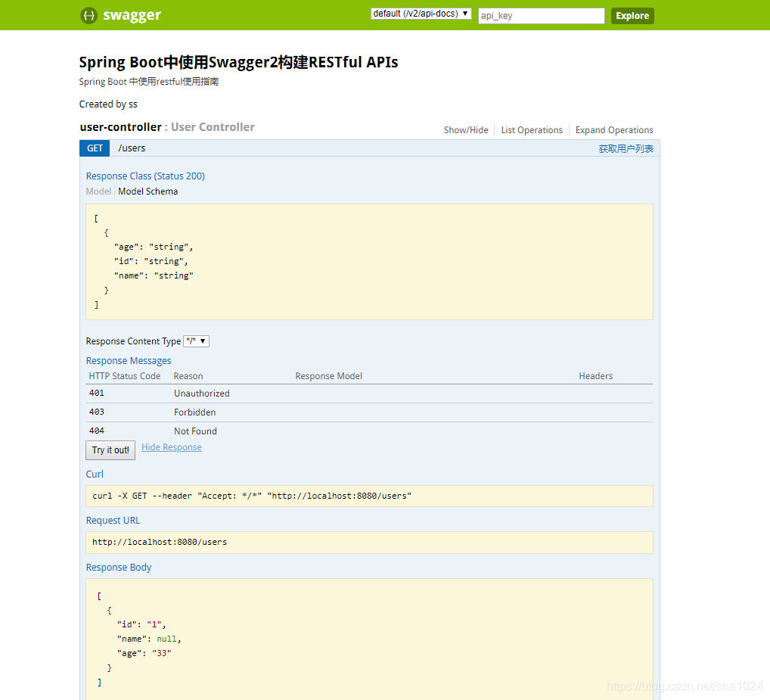Click the Headers column header

point(596,376)
